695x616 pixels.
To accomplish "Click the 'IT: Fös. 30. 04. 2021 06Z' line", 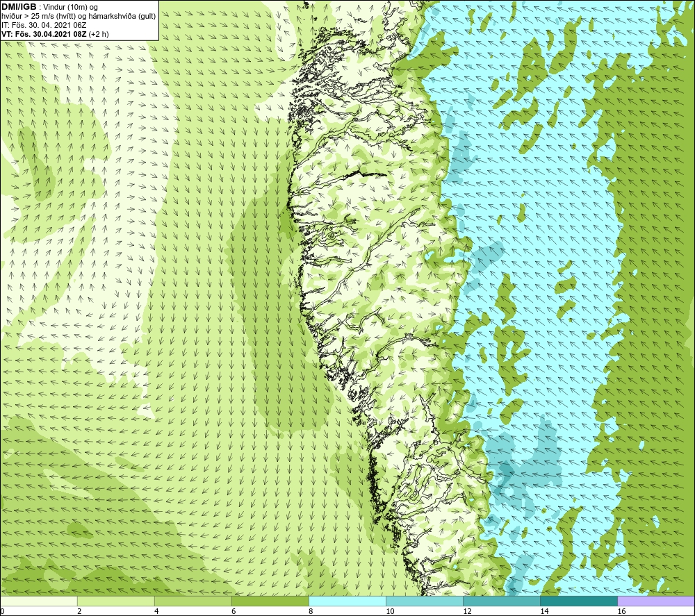I will coord(44,25).
